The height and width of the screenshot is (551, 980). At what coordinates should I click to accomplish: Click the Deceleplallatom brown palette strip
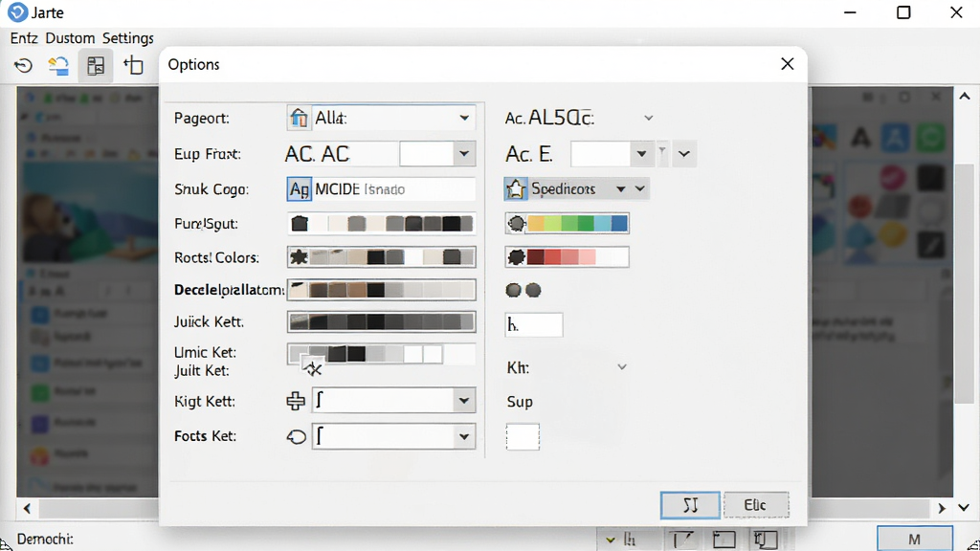(x=381, y=290)
